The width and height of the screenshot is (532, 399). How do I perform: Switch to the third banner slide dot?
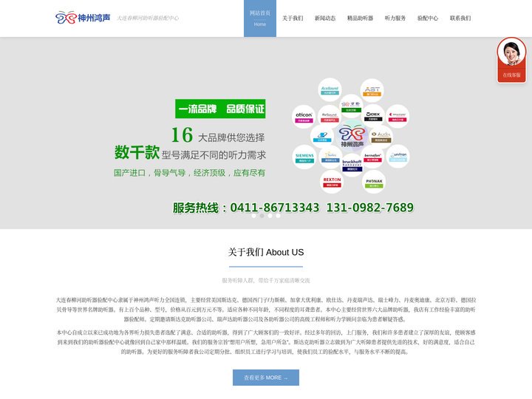point(270,216)
